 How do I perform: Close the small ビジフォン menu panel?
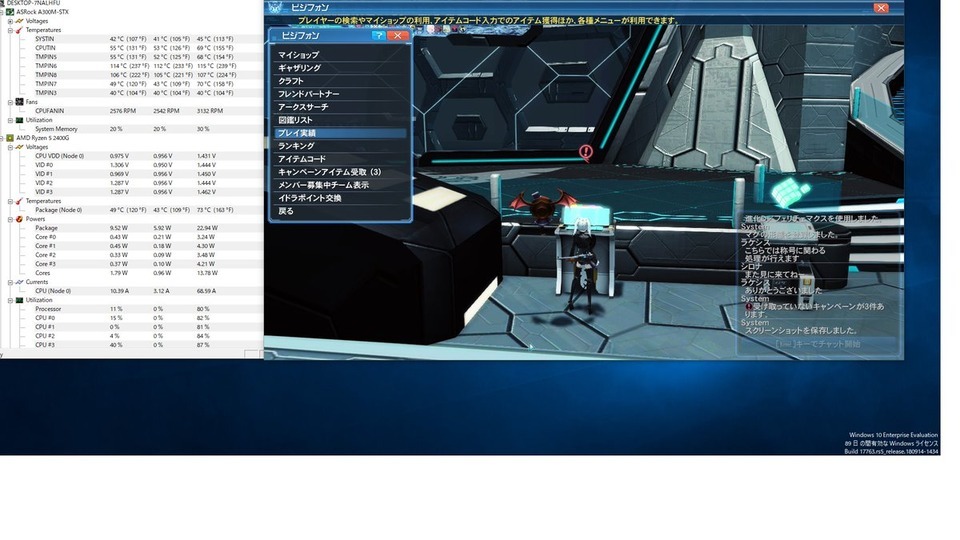[397, 36]
